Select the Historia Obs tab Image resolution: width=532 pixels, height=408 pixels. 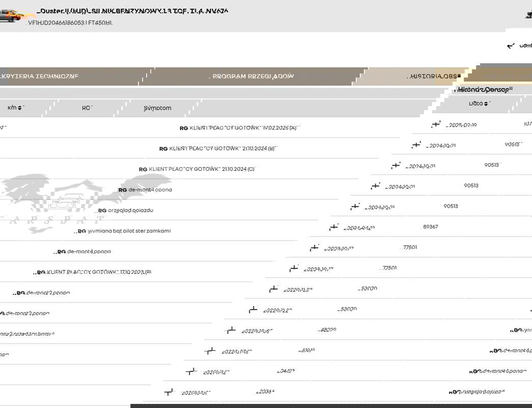pyautogui.click(x=433, y=76)
